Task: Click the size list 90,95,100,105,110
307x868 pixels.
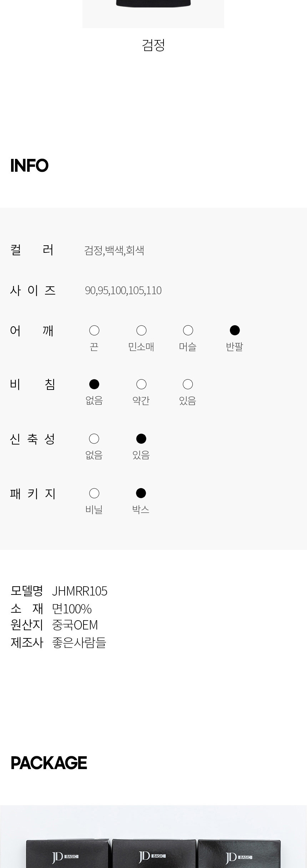Action: coord(123,291)
